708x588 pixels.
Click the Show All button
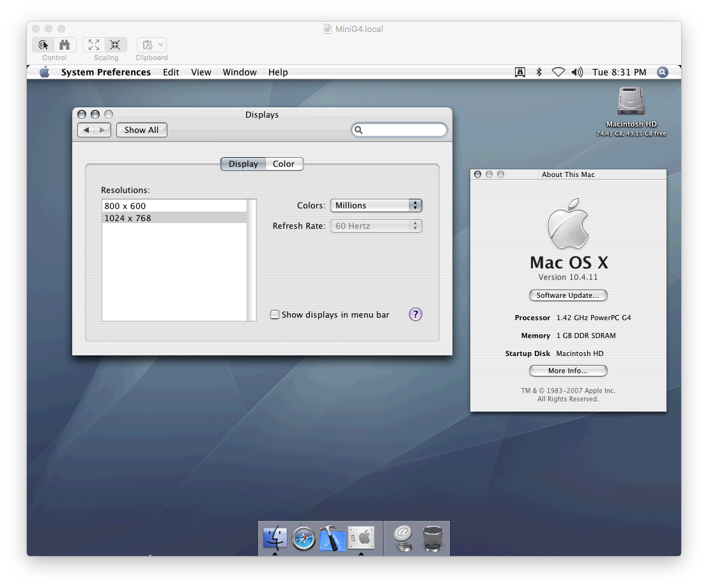click(x=142, y=130)
